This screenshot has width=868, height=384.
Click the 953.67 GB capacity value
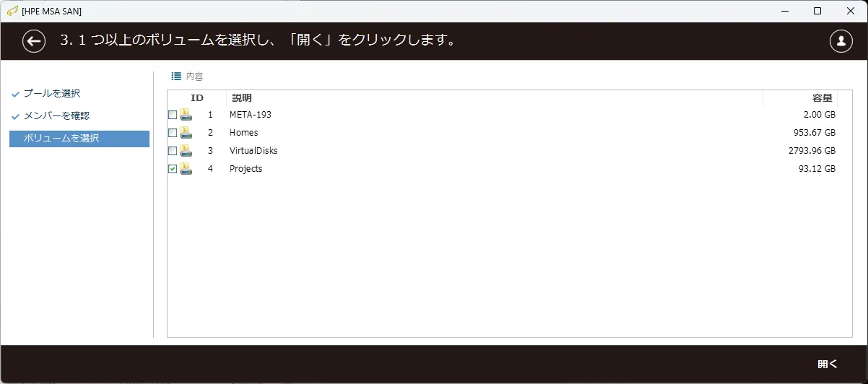click(815, 133)
